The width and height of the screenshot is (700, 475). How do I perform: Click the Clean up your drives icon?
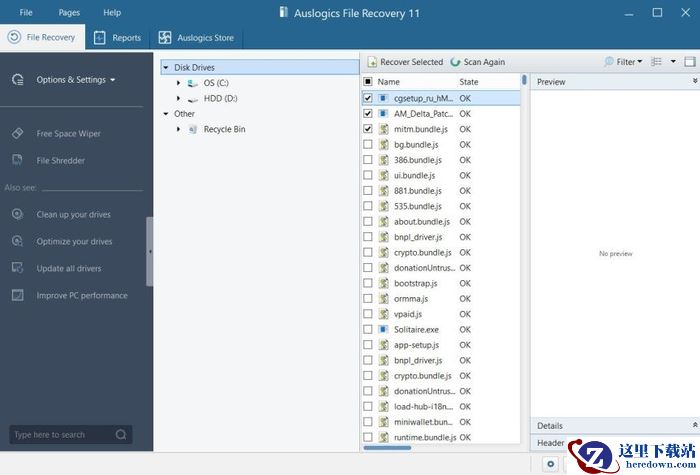pyautogui.click(x=17, y=214)
